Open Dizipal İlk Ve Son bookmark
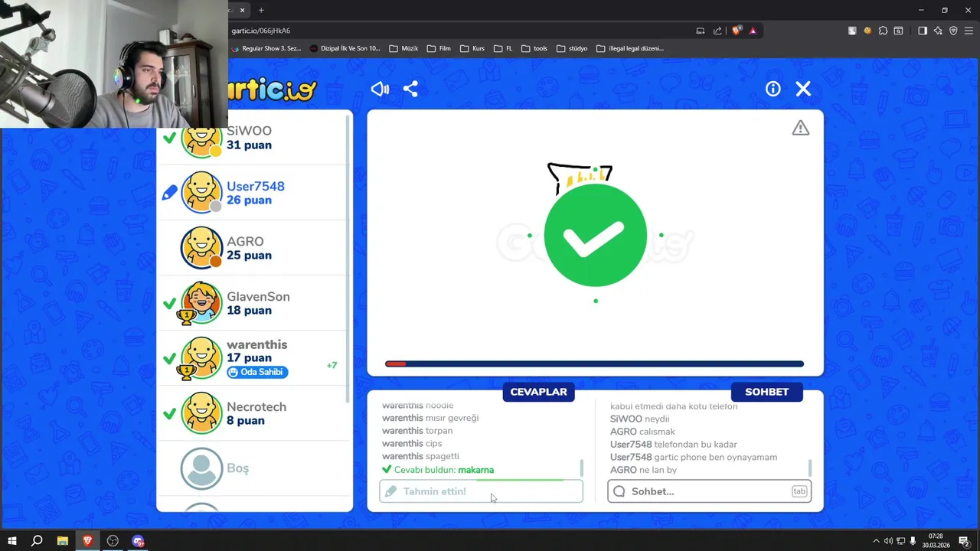Screen dimensions: 980x551 point(345,48)
